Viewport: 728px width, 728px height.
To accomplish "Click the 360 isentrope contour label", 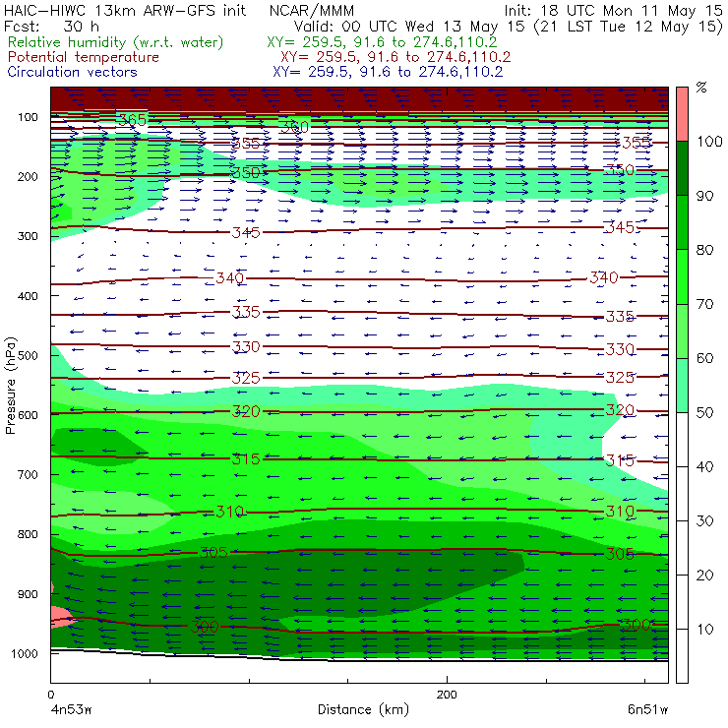I will [294, 126].
